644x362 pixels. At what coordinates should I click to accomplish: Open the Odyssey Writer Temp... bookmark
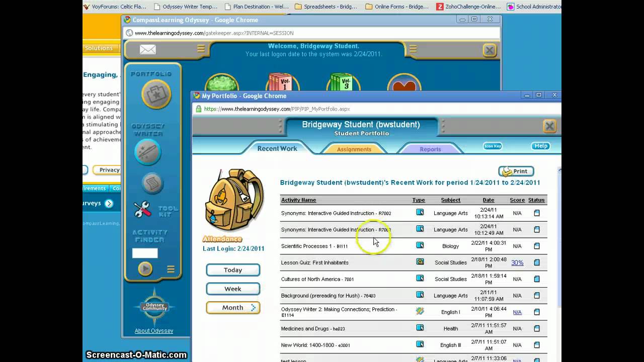pos(185,7)
